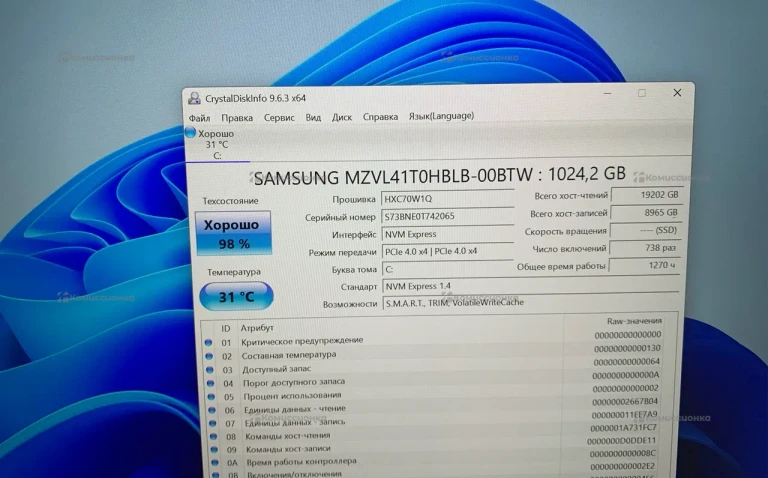The width and height of the screenshot is (768, 478).
Task: Click the status dot of attribute 08
Action: (x=214, y=436)
